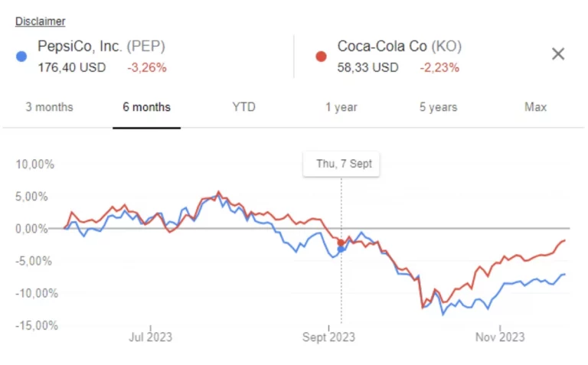Click the blue PepsiCo legend dot

pos(21,56)
